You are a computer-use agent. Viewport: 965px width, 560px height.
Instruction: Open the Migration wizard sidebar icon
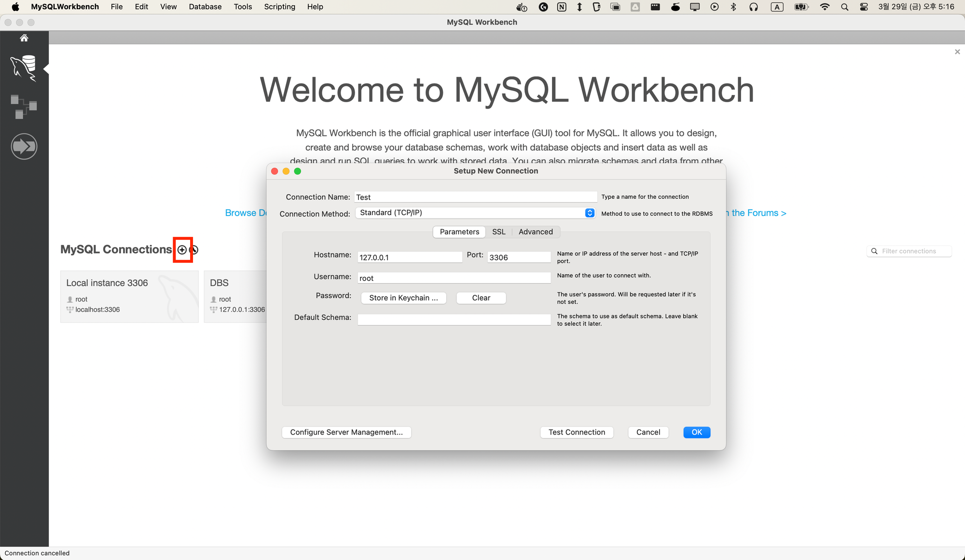coord(24,146)
